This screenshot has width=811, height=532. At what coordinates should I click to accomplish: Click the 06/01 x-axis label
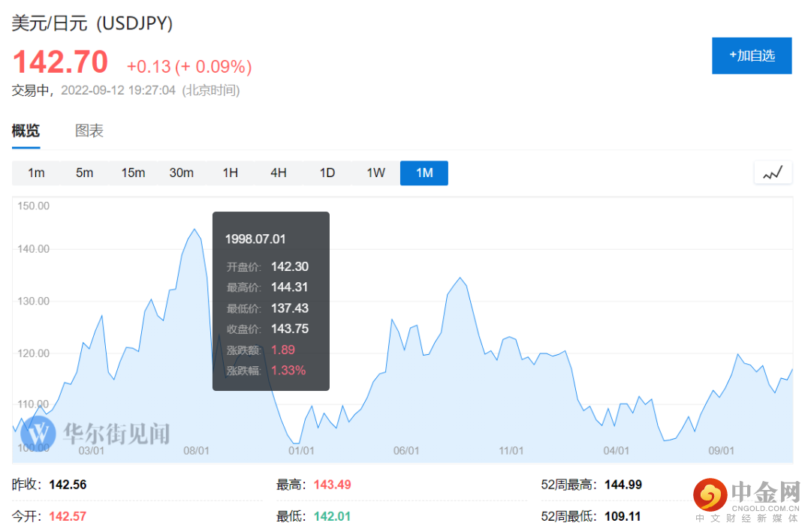[x=406, y=451]
